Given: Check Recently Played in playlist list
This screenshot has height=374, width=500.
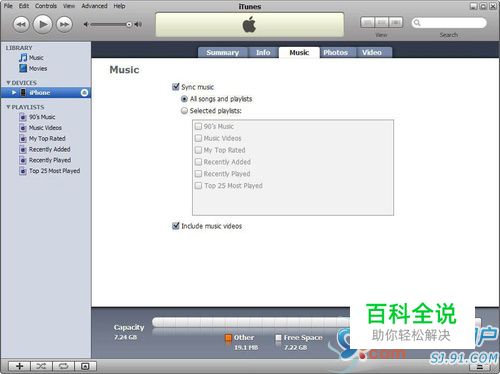Looking at the screenshot, I should tap(198, 174).
